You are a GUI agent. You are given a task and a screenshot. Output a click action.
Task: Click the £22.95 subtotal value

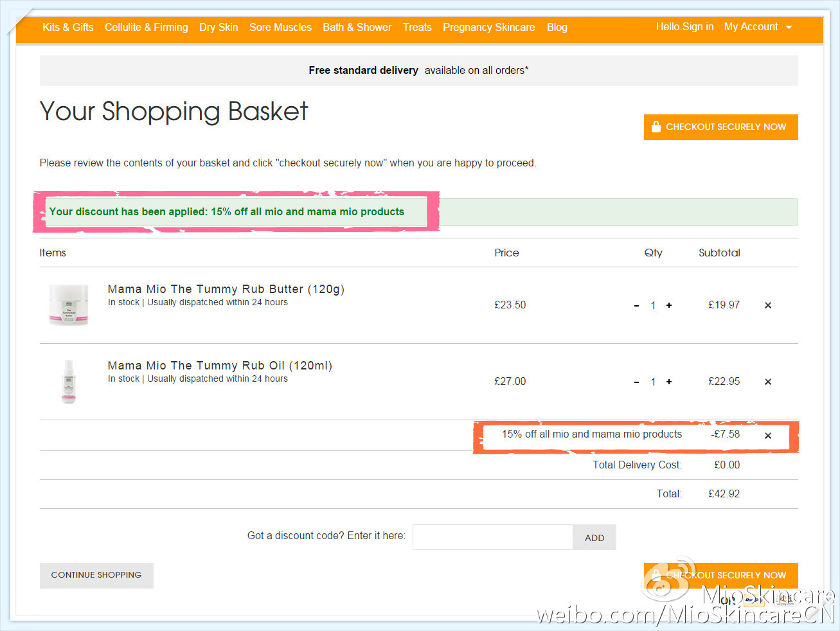coord(724,381)
